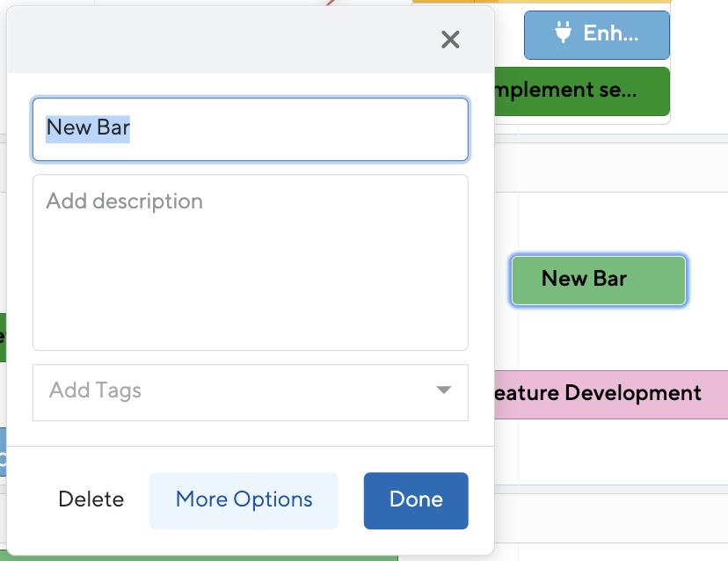
Task: Select the blue bar at the left edge
Action: 3,452
